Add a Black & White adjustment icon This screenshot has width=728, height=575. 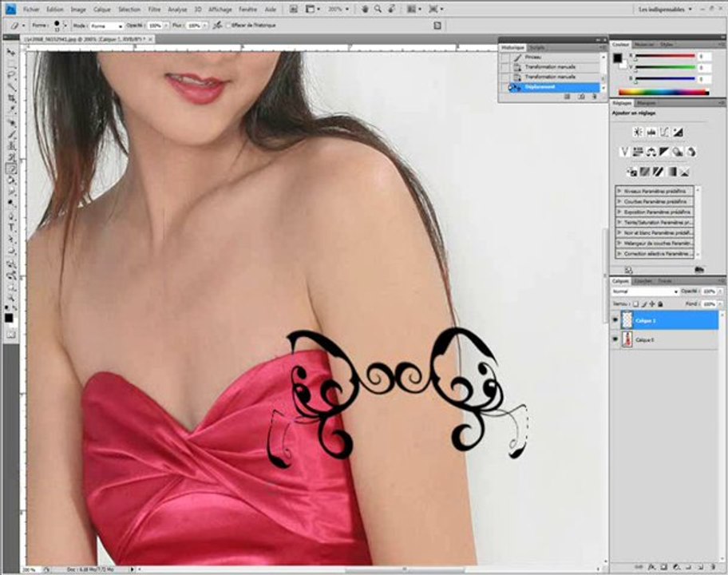click(x=664, y=152)
